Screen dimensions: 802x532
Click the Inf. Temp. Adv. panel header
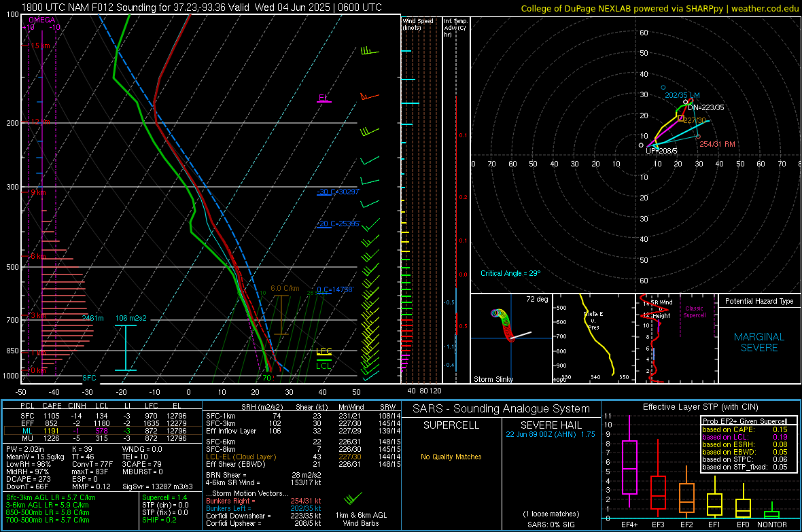455,28
